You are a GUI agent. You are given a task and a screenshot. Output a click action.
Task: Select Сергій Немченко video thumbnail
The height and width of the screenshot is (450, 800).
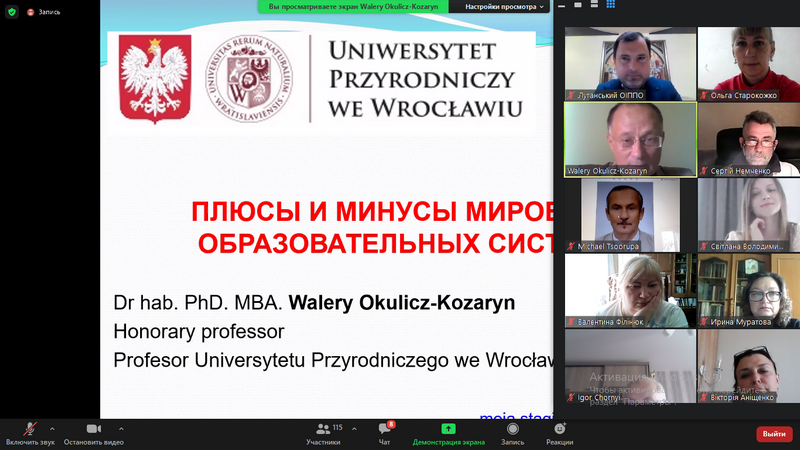tap(748, 139)
